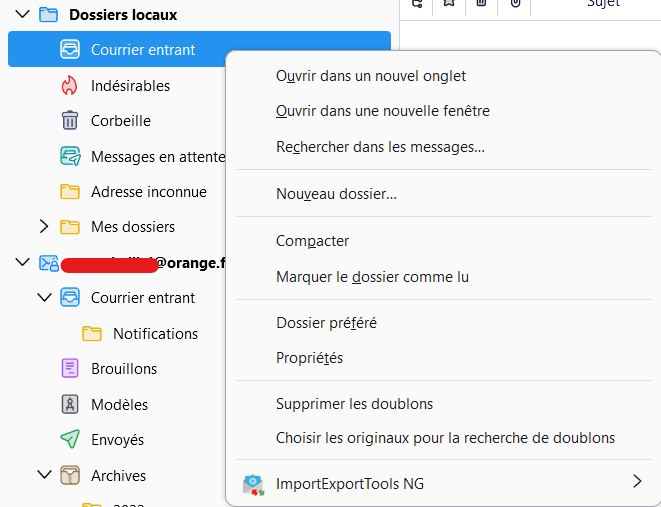Screen dimensions: 661x507
Task: Collapse the orange.fr account tree
Action: [x=22, y=262]
